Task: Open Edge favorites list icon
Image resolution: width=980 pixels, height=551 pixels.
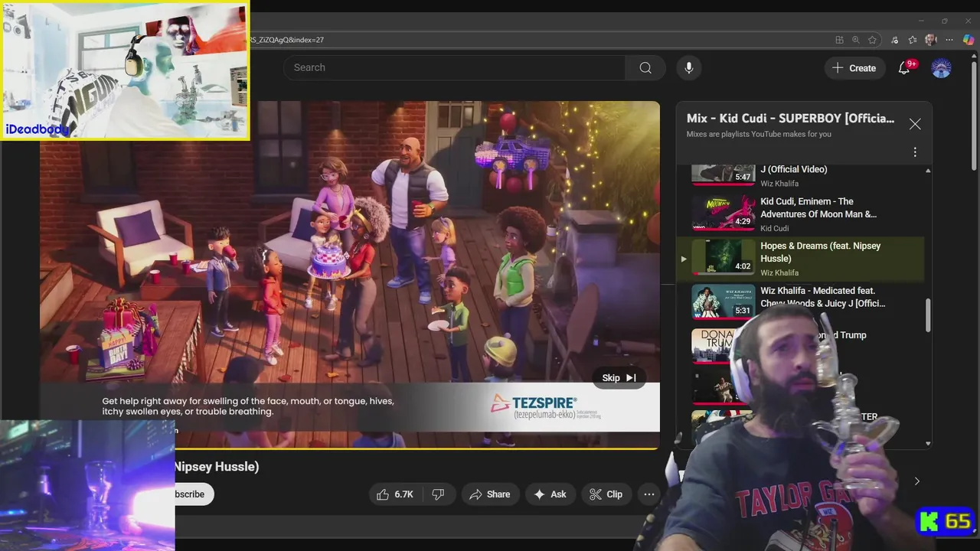Action: click(913, 40)
